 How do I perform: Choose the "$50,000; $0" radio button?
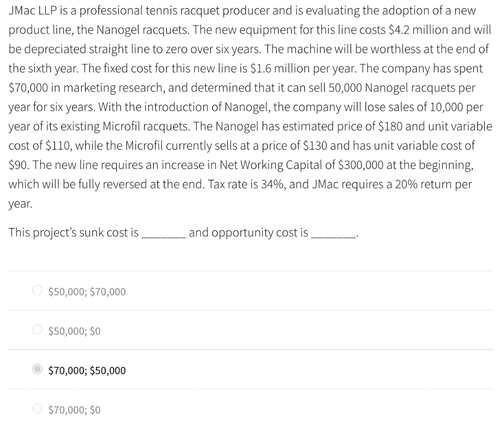click(37, 330)
